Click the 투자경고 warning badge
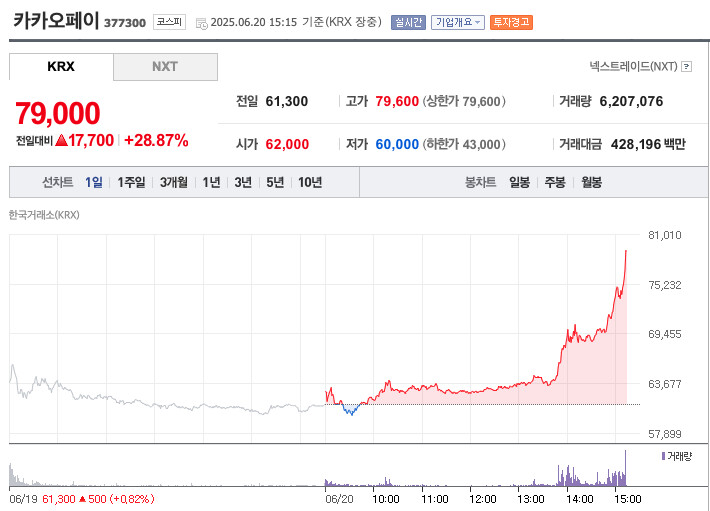 [x=511, y=22]
